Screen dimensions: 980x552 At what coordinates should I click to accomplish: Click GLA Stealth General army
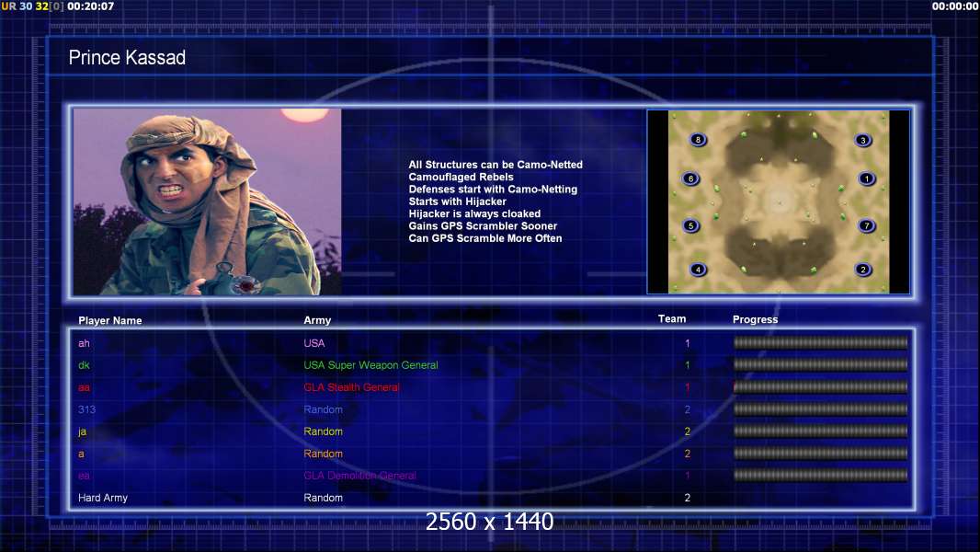pos(351,387)
